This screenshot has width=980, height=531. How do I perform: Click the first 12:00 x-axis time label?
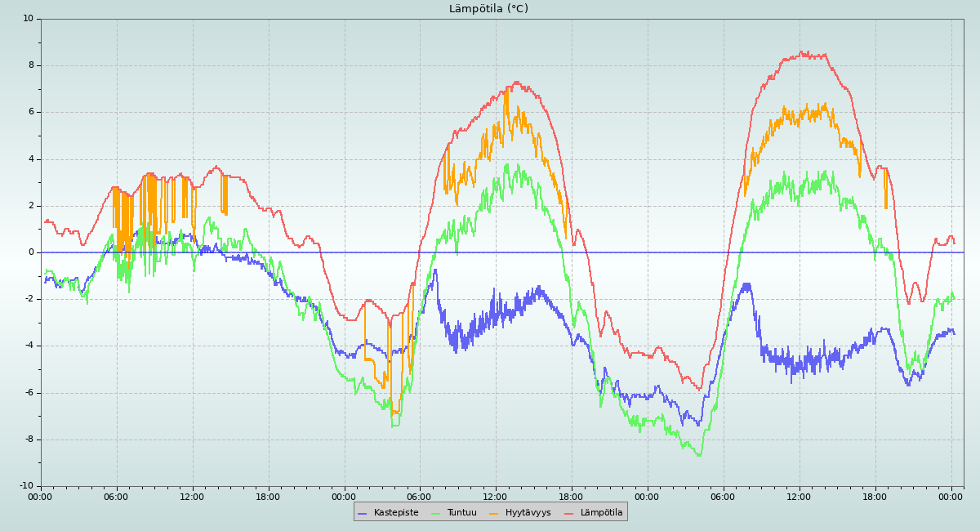[x=192, y=497]
